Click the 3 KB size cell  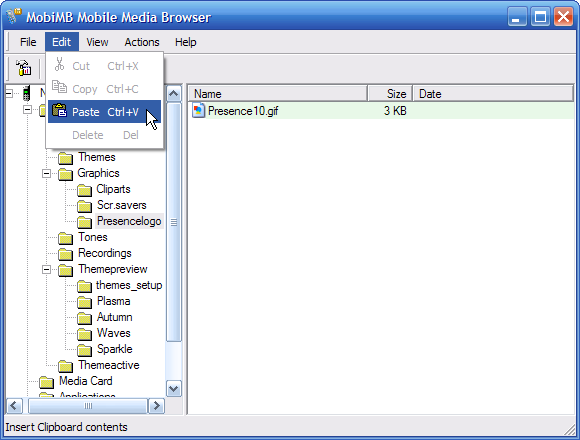point(395,111)
